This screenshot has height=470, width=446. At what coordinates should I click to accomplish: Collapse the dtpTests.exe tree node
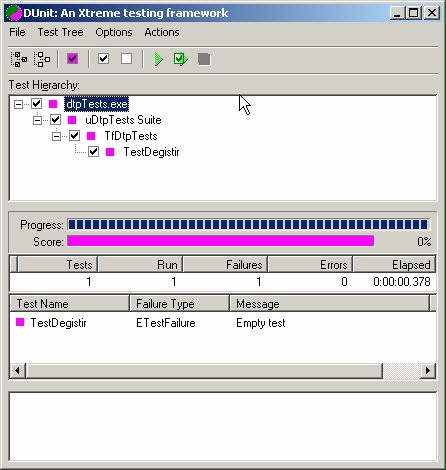pyautogui.click(x=18, y=104)
